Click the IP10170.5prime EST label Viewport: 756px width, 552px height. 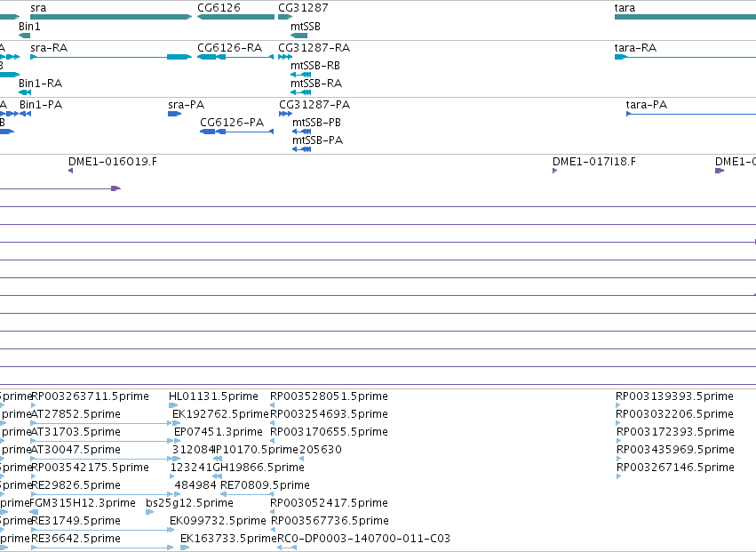point(256,450)
